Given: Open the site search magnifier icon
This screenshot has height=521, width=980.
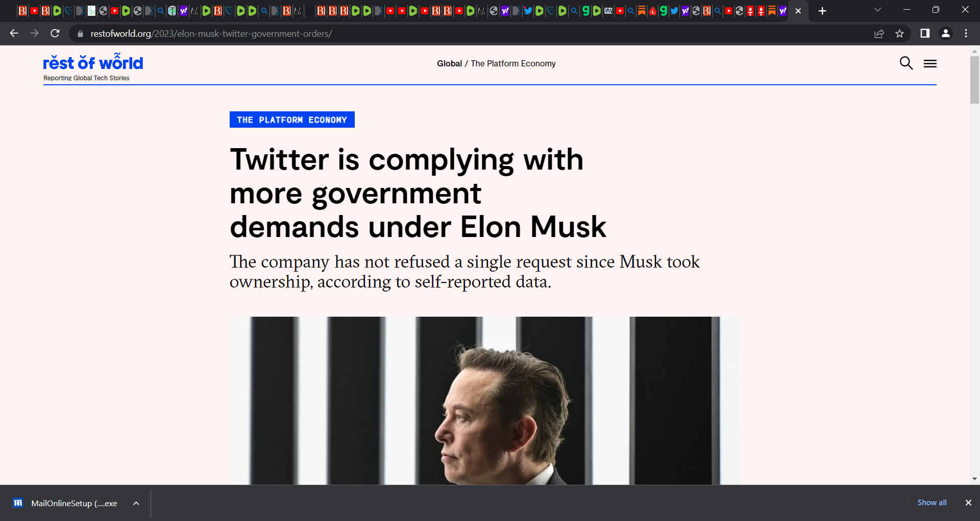Looking at the screenshot, I should (x=906, y=63).
